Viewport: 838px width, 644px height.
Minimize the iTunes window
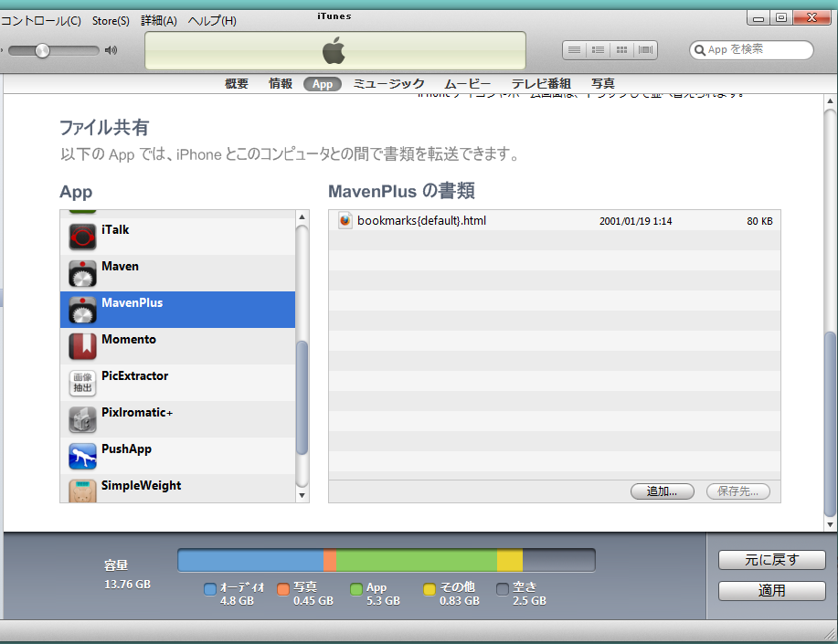(x=758, y=18)
